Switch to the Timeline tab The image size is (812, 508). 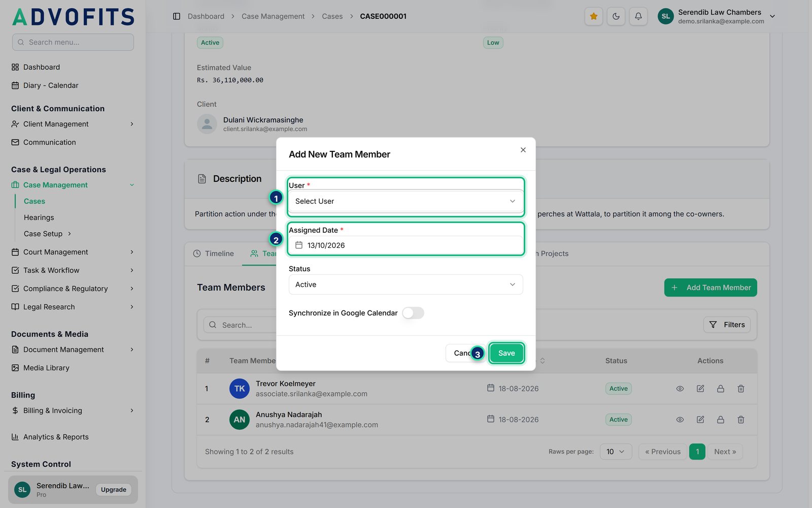[214, 253]
